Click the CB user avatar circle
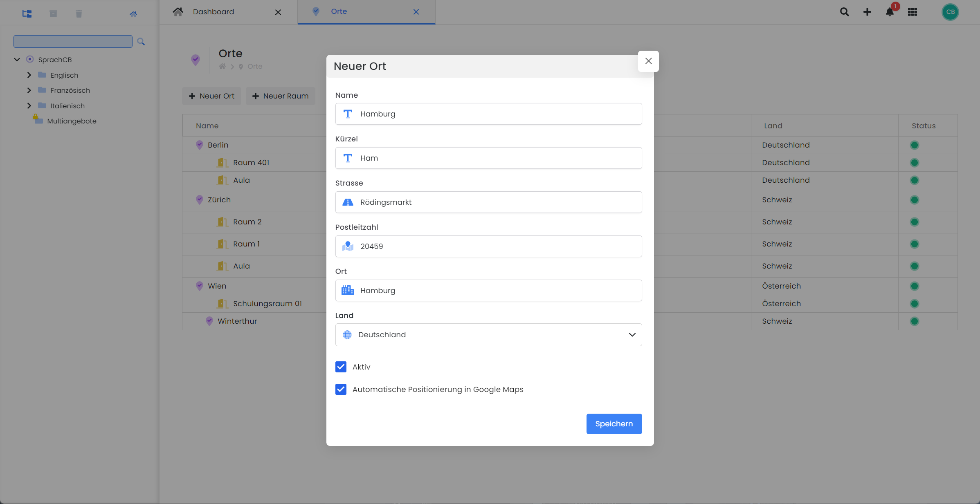The image size is (980, 504). tap(950, 12)
